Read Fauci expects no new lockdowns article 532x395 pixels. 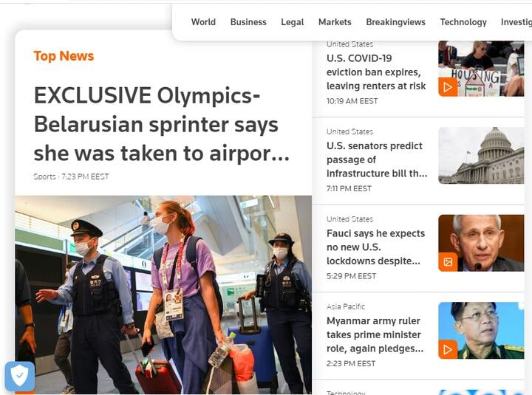[375, 247]
